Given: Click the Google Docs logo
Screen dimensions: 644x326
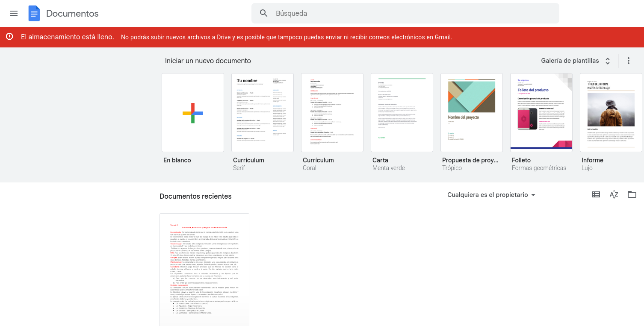Looking at the screenshot, I should click(34, 13).
